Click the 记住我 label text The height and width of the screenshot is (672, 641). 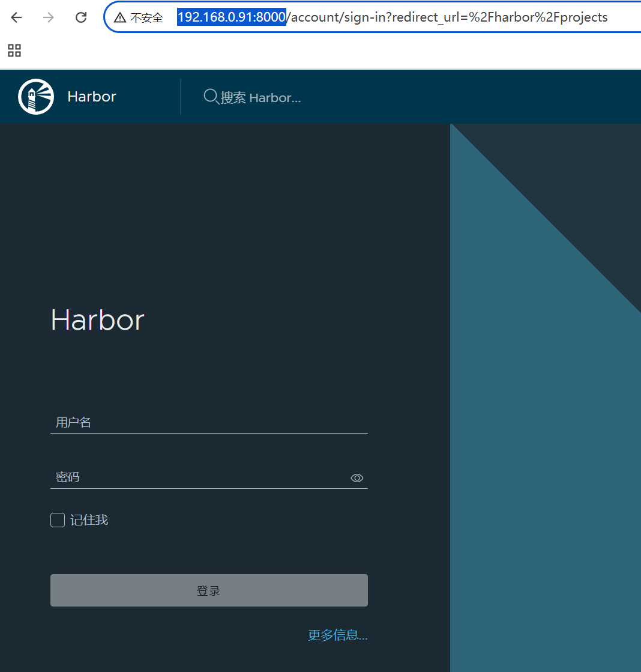click(x=89, y=520)
